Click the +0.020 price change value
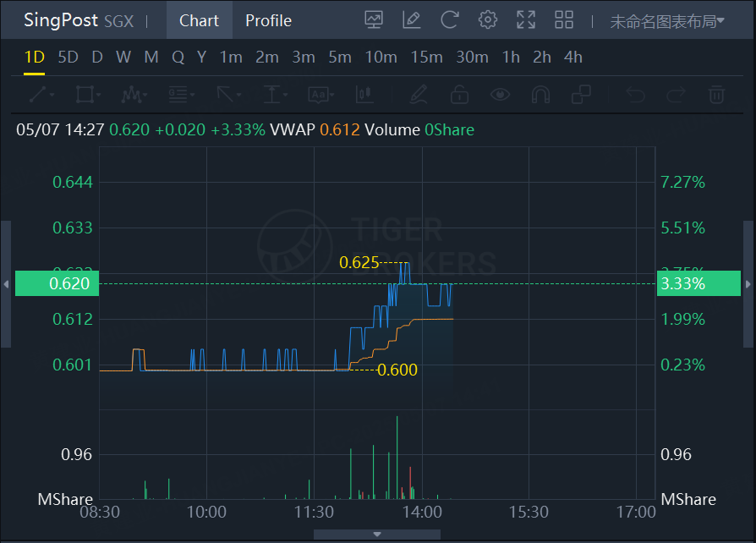The image size is (756, 543). 180,130
